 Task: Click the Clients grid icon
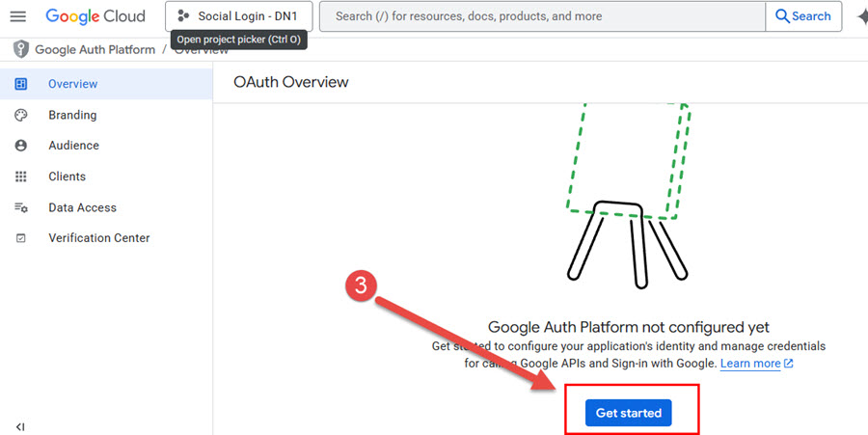pos(21,177)
